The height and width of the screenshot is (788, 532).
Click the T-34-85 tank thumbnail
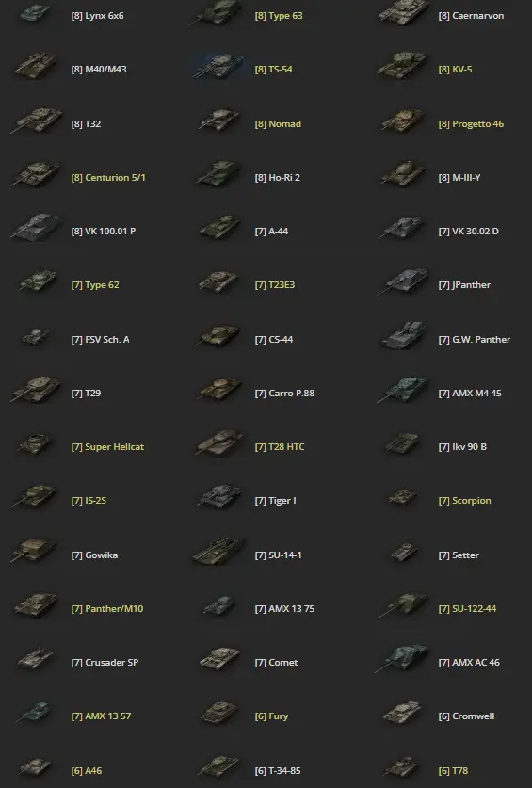pos(219,767)
